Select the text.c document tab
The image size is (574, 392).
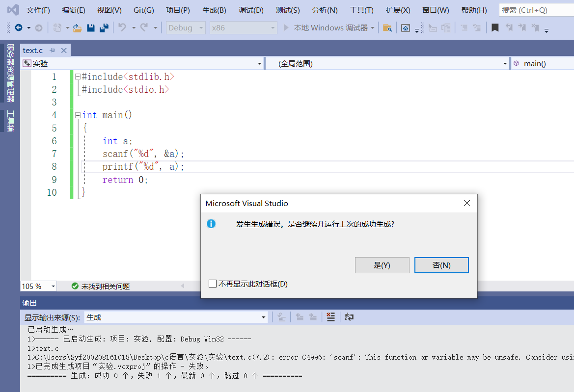pos(33,51)
